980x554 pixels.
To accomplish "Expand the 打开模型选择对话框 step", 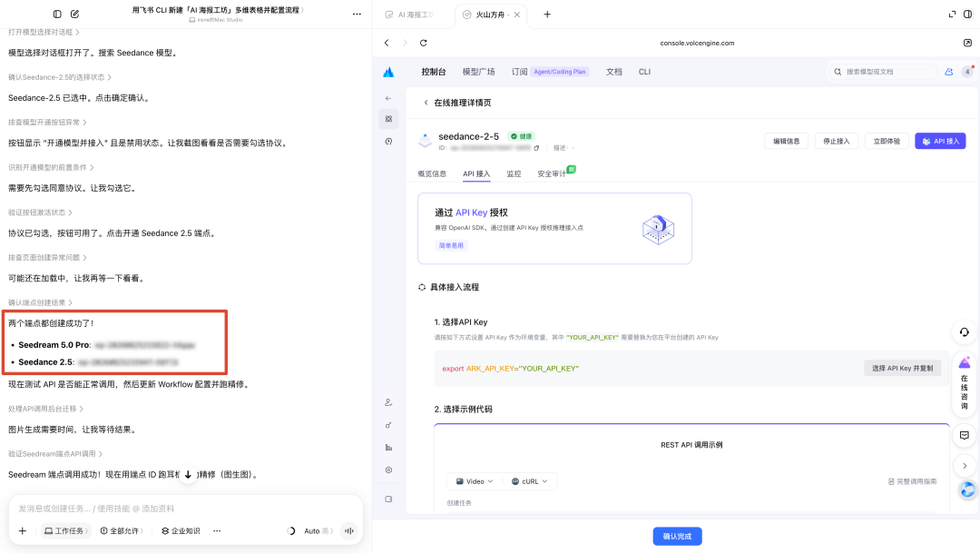I will (44, 32).
